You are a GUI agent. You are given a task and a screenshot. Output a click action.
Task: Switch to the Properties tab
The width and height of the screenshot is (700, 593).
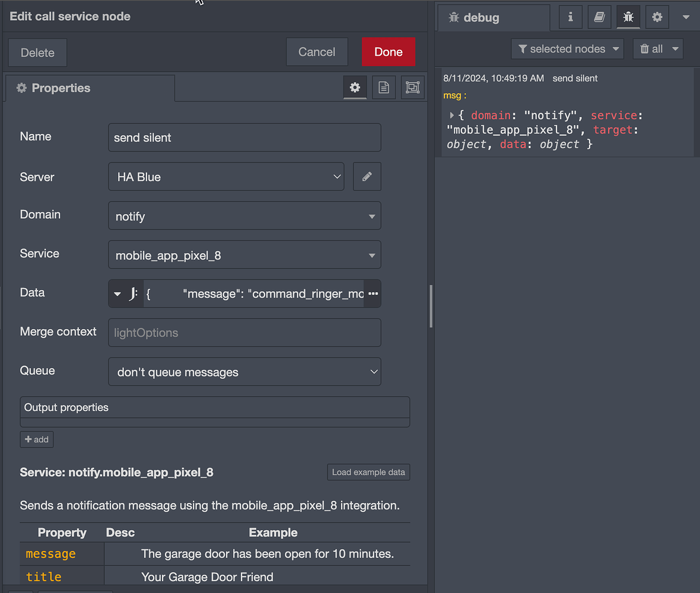coord(90,88)
